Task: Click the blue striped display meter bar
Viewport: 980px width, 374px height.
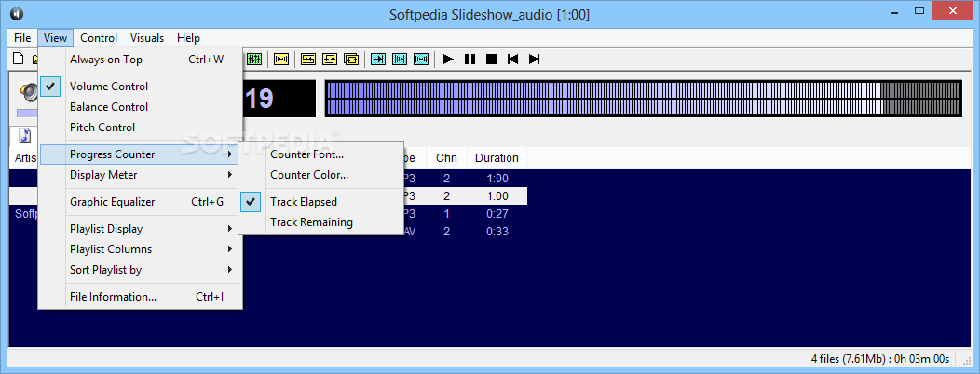Action: pyautogui.click(x=643, y=99)
